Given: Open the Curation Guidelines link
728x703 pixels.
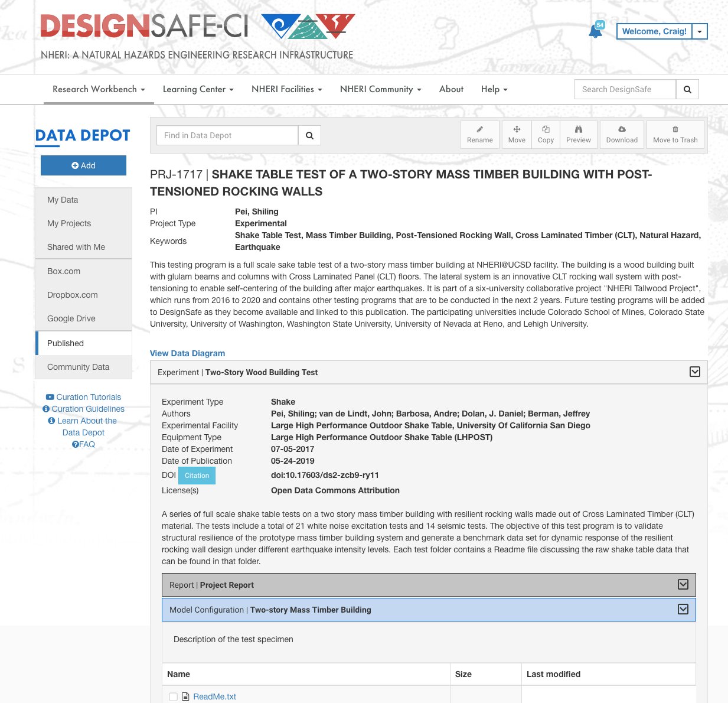Looking at the screenshot, I should [x=83, y=409].
